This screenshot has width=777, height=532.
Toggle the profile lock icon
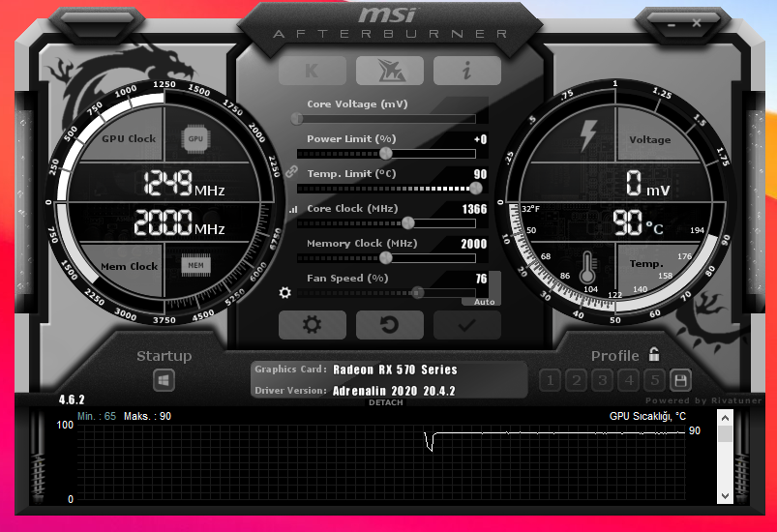point(655,354)
